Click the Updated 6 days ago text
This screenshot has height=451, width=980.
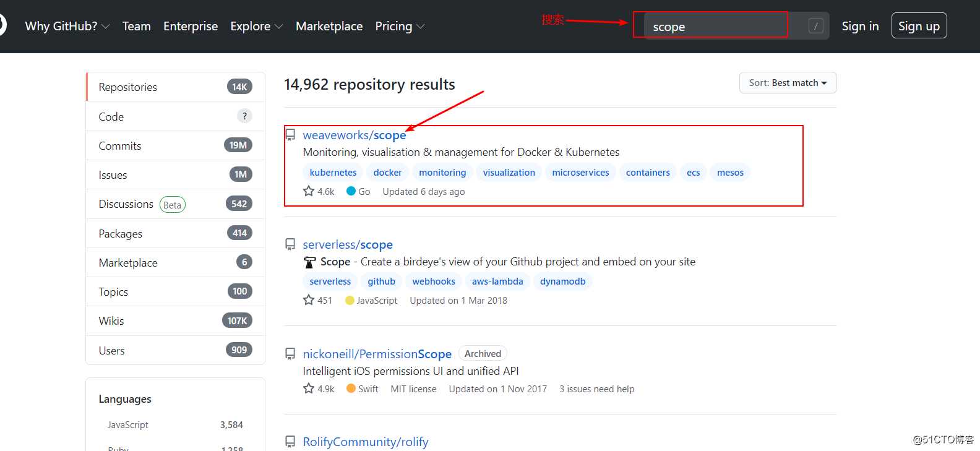[x=424, y=191]
